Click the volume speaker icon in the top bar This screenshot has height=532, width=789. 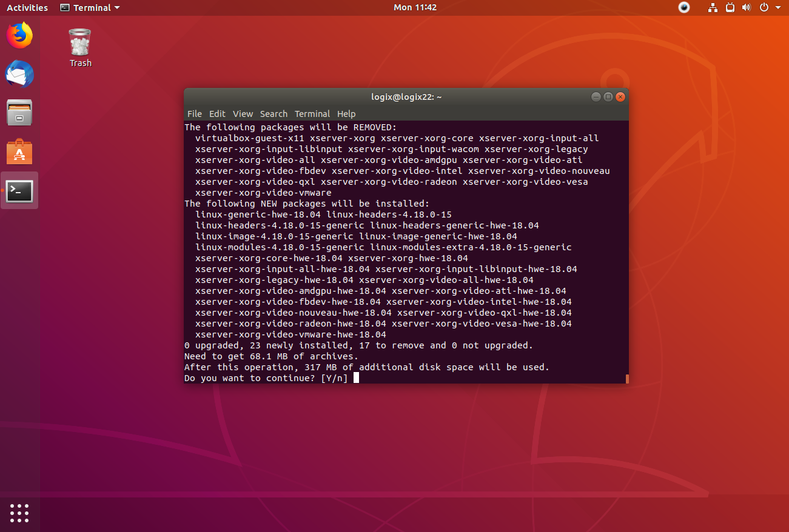point(747,7)
